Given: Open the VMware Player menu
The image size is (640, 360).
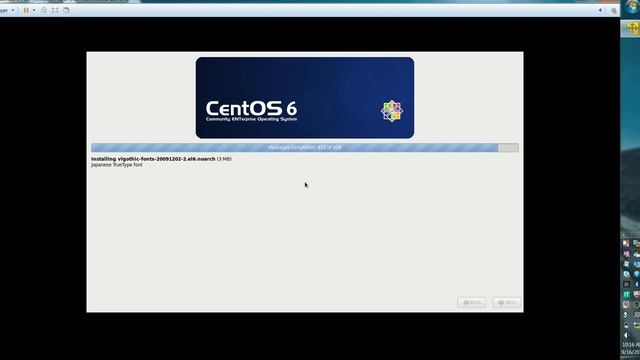Looking at the screenshot, I should [7, 10].
